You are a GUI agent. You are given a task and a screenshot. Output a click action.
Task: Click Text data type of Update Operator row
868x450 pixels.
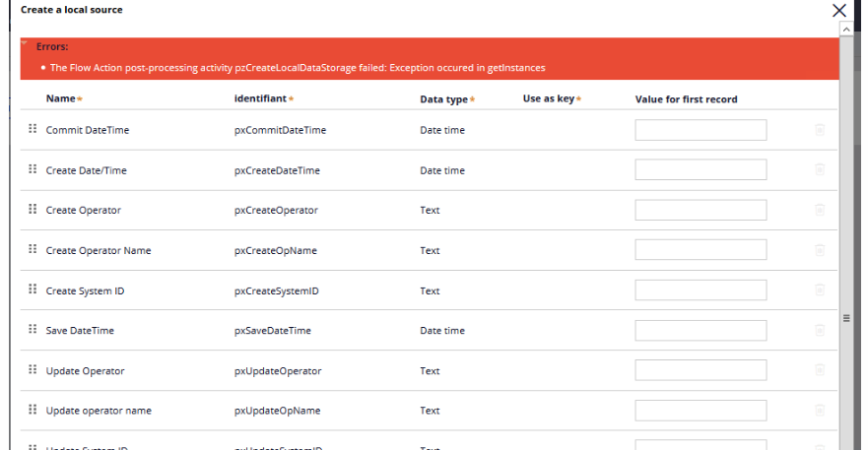(x=430, y=371)
